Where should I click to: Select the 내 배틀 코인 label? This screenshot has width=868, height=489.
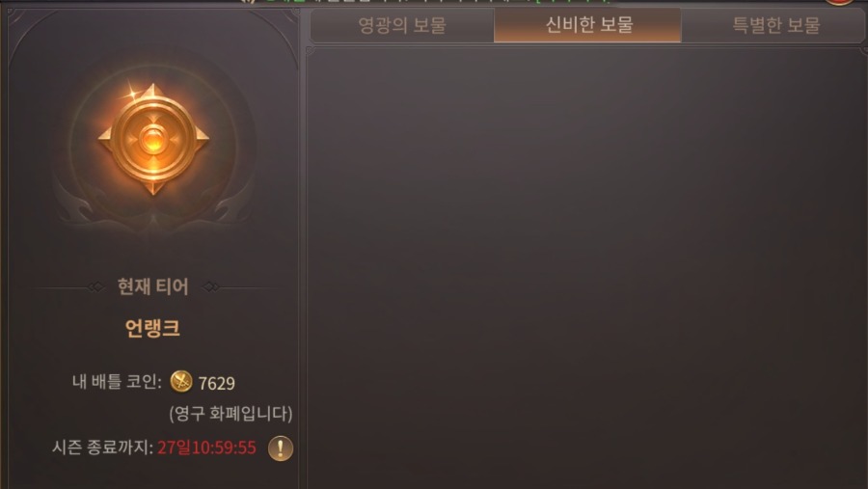click(x=117, y=382)
